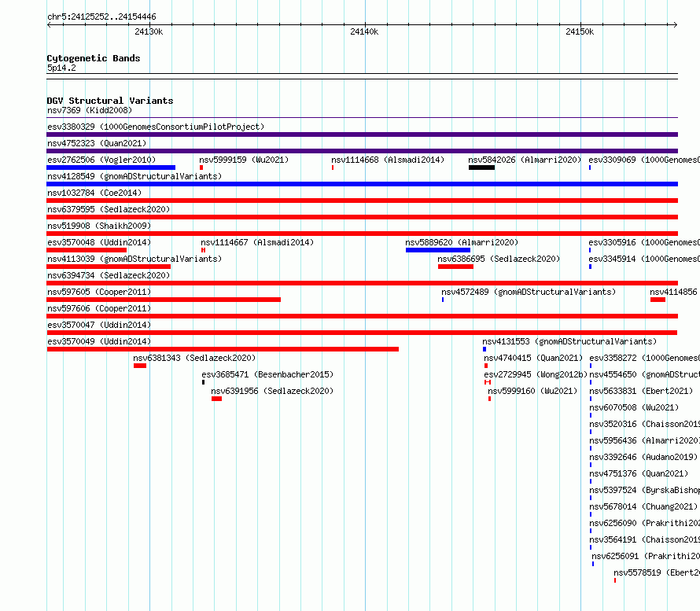This screenshot has width=700, height=611.
Task: Click the red nsv6386695 (Sedlazeck2020) bar
Action: click(456, 267)
